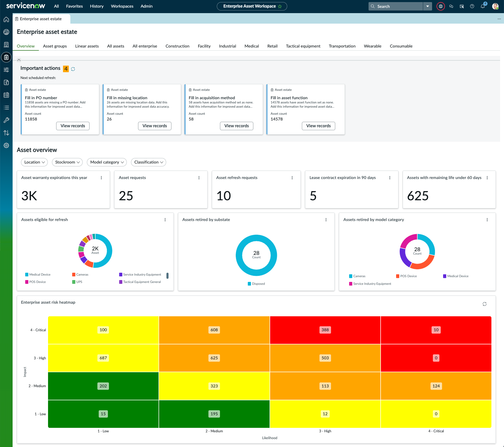Viewport: 504px width, 447px height.
Task: Open settings gear in left sidebar
Action: (x=6, y=145)
